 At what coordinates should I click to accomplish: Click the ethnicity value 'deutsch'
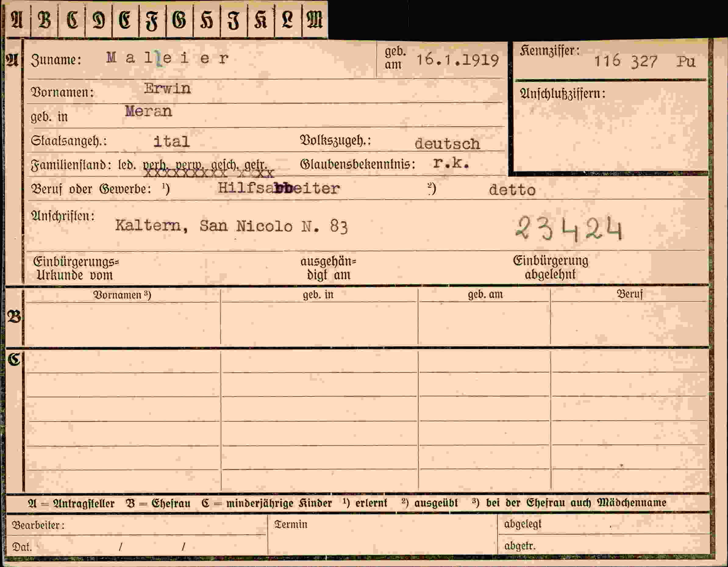click(x=447, y=144)
